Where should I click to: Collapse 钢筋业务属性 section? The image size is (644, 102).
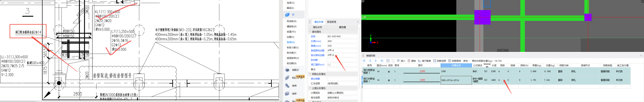311,74
